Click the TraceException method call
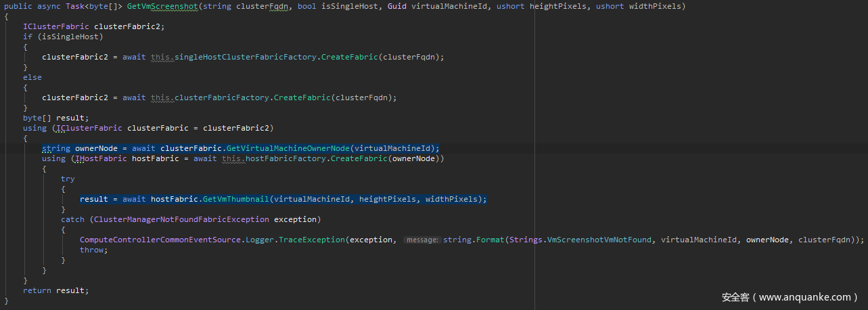The height and width of the screenshot is (310, 868). tap(311, 240)
